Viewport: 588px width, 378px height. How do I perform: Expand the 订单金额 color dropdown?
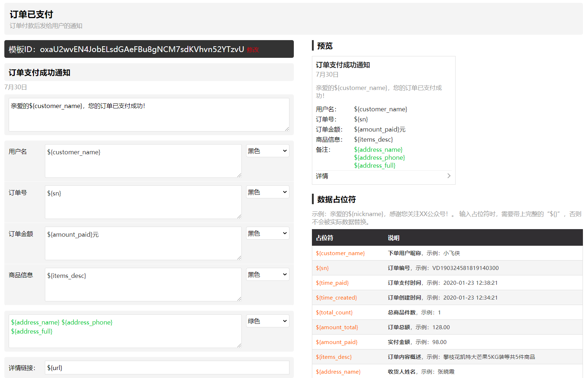coord(267,233)
